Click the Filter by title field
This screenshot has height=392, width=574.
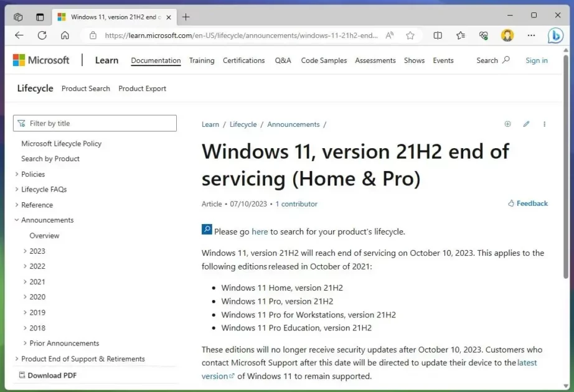point(95,123)
